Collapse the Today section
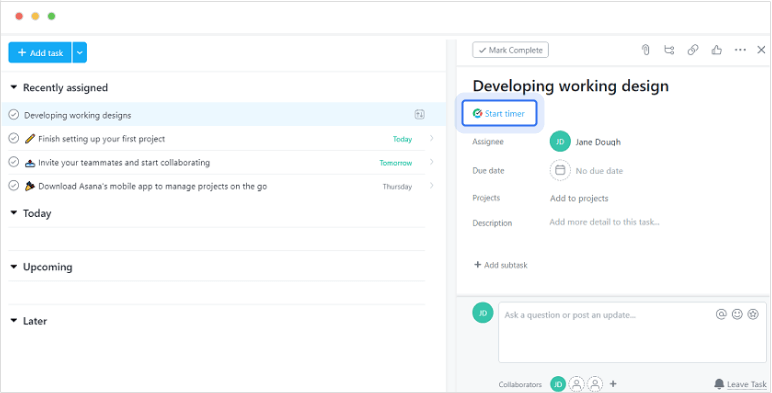The height and width of the screenshot is (393, 772). pyautogui.click(x=14, y=213)
